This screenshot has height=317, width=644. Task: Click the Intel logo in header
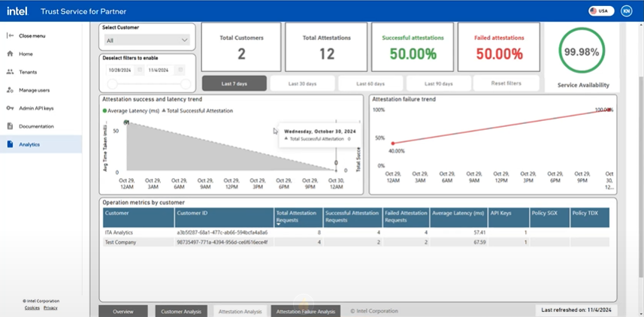(17, 11)
